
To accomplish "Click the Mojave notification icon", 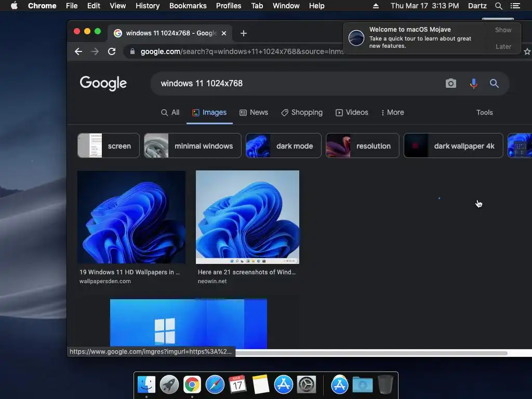I will (x=356, y=37).
